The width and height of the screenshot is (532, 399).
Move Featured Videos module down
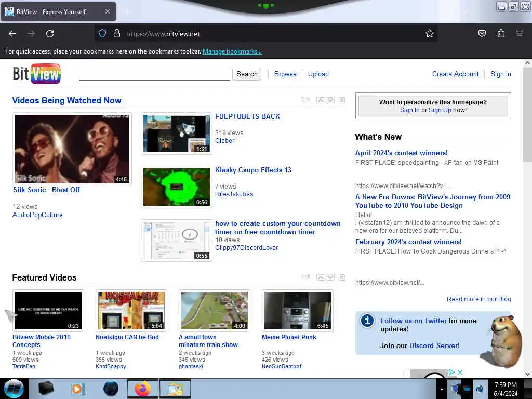(330, 277)
